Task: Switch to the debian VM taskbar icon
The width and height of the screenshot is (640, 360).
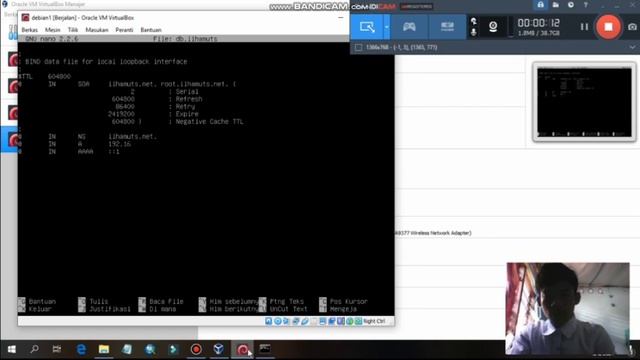Action: (242, 349)
